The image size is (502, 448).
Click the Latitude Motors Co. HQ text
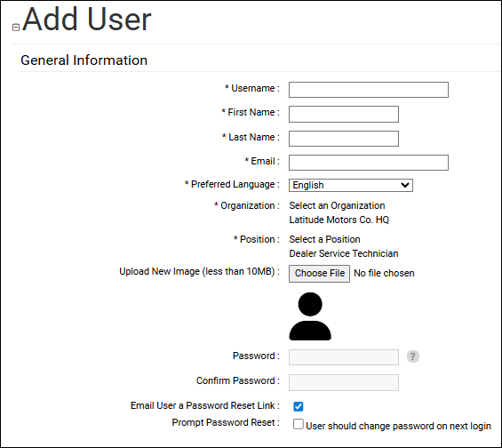point(339,220)
